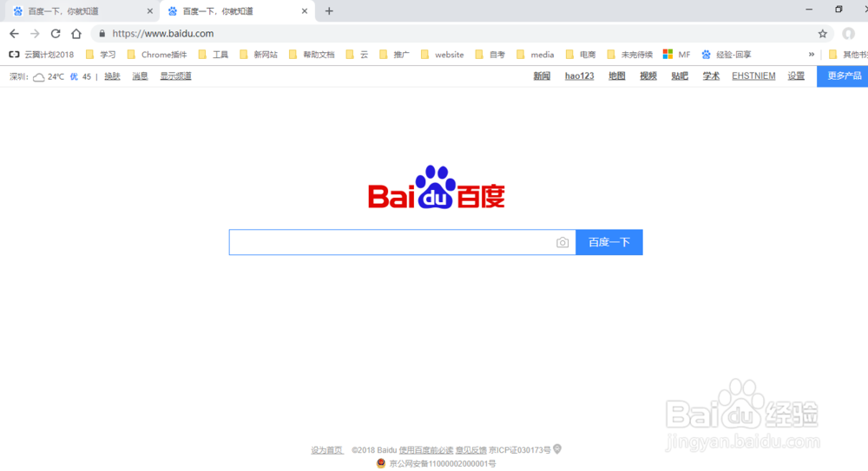Image resolution: width=868 pixels, height=471 pixels.
Task: Open the 设置 menu link
Action: click(x=796, y=76)
